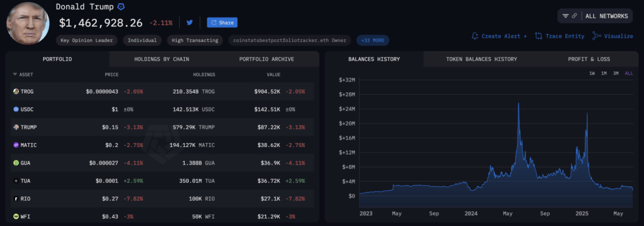Image resolution: width=644 pixels, height=226 pixels.
Task: Open the PORTFOLIO ARCHIVE tab
Action: point(267,59)
